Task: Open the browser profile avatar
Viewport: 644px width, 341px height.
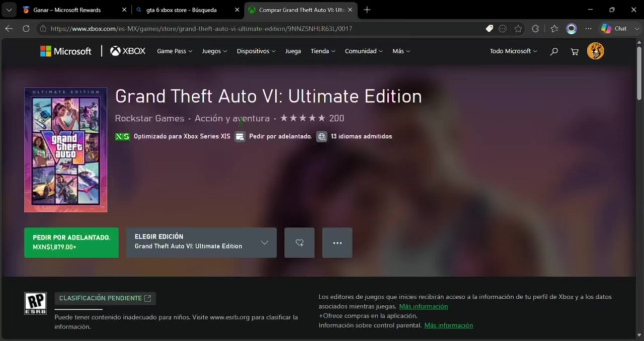Action: coord(572,29)
